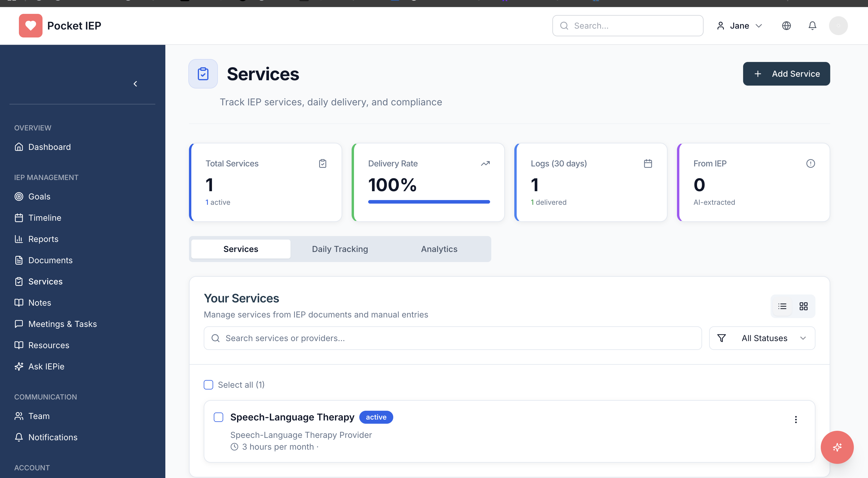Focus the search services or providers field
This screenshot has width=868, height=478.
click(453, 338)
